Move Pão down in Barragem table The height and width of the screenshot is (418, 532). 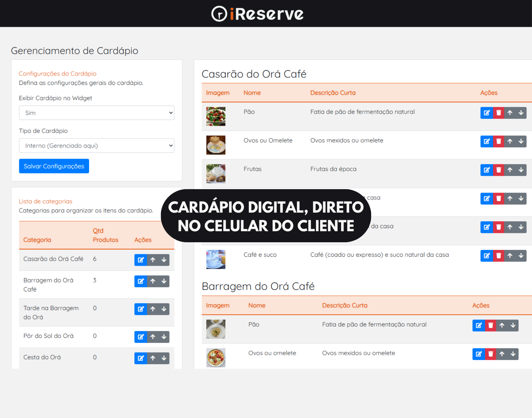tap(513, 326)
